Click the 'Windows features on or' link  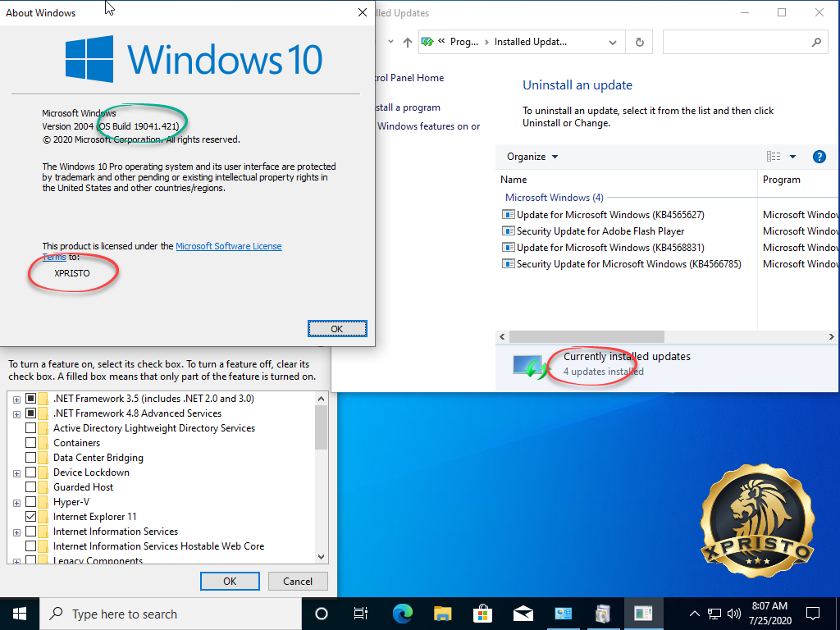point(428,126)
